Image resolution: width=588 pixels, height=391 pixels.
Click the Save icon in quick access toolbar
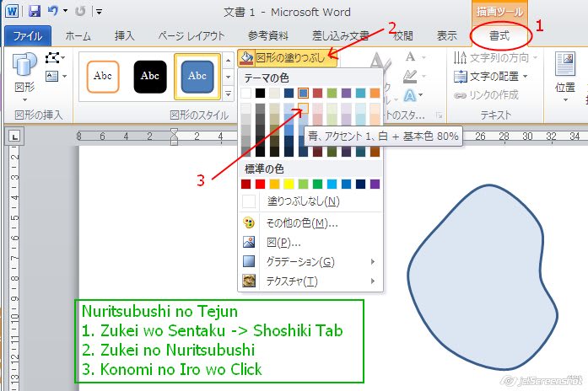pyautogui.click(x=35, y=12)
